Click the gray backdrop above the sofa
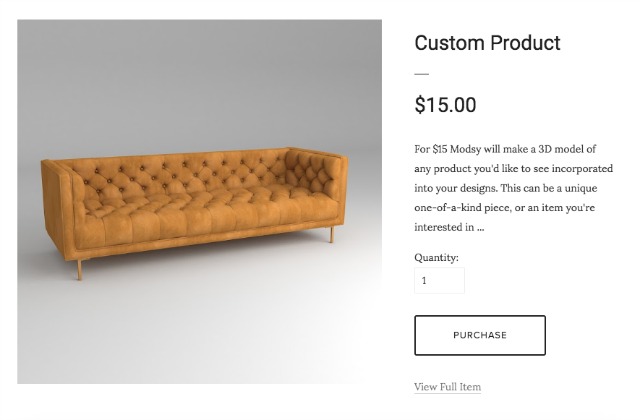 point(200,82)
